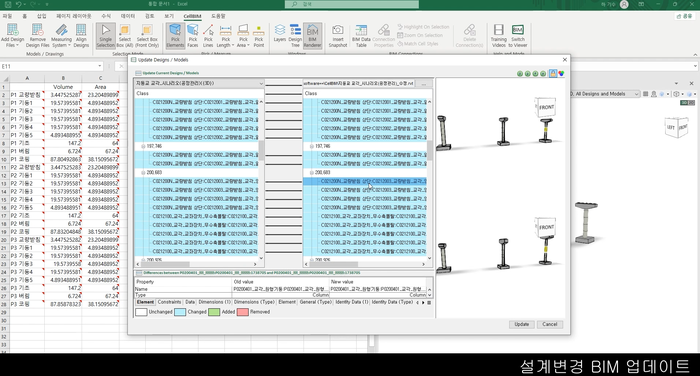Toggle the lock icon in dialog toolbar

click(x=553, y=73)
